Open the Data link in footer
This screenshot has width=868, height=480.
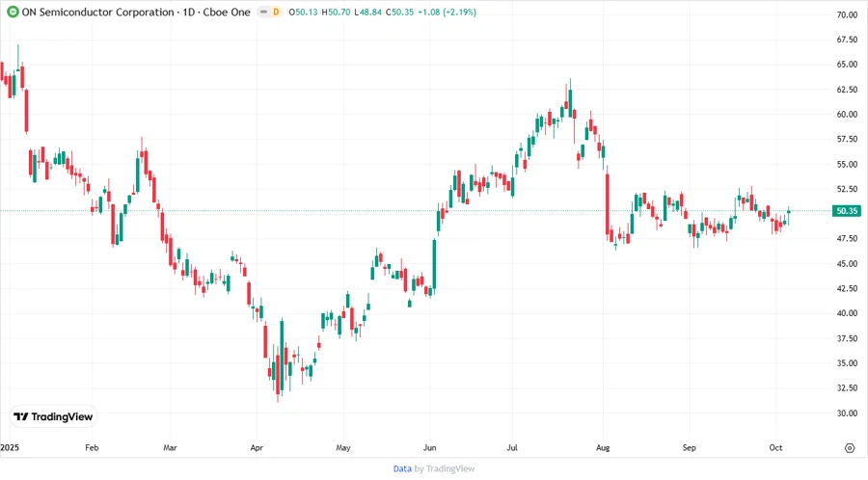pyautogui.click(x=402, y=468)
